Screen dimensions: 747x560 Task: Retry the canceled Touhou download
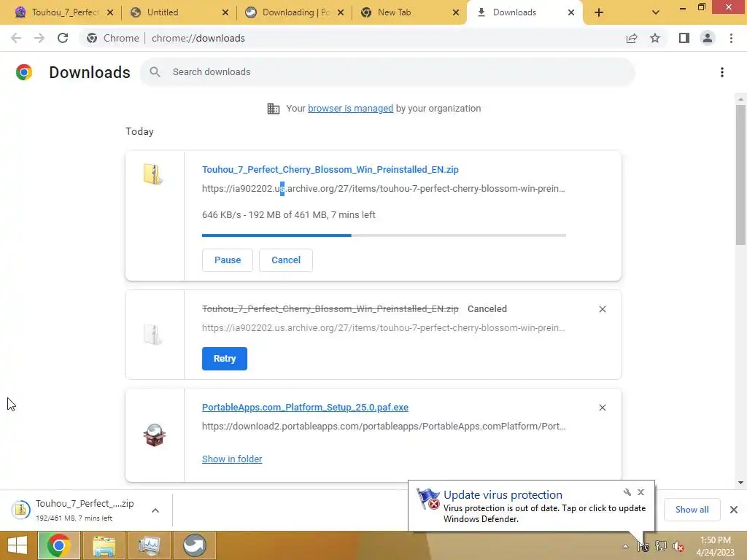tap(225, 359)
